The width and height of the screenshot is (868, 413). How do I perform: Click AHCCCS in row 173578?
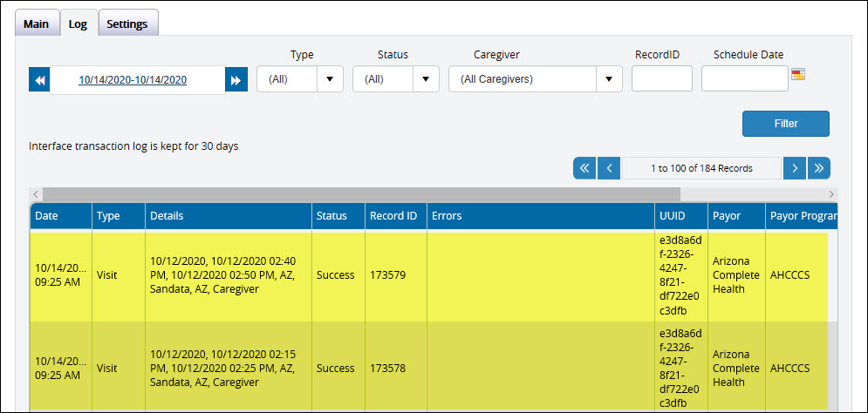(790, 369)
